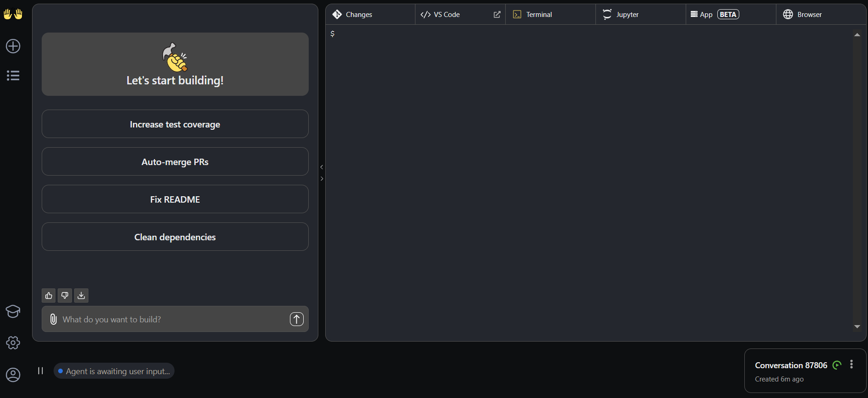Viewport: 868px width, 398px height.
Task: Click the green conversation running status icon
Action: (837, 365)
